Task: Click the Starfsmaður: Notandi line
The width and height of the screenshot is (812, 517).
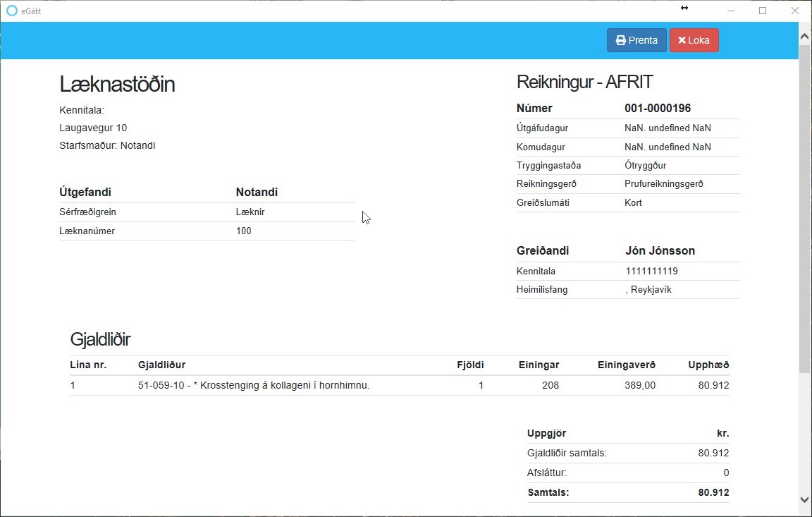Action: 107,145
